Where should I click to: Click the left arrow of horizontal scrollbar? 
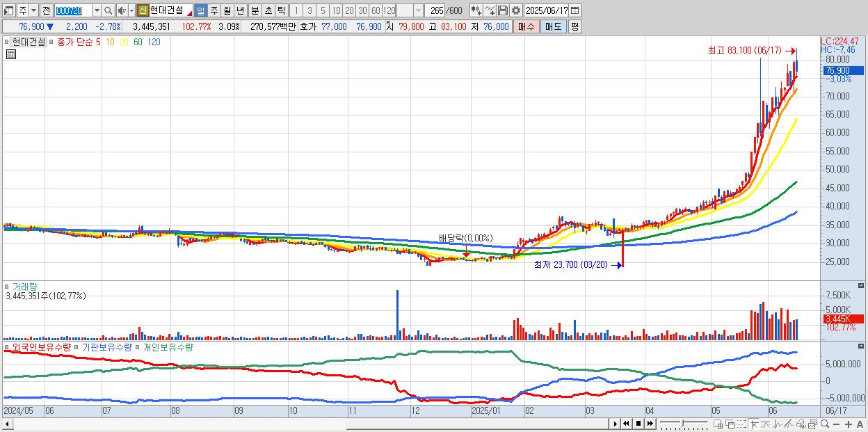(8, 424)
